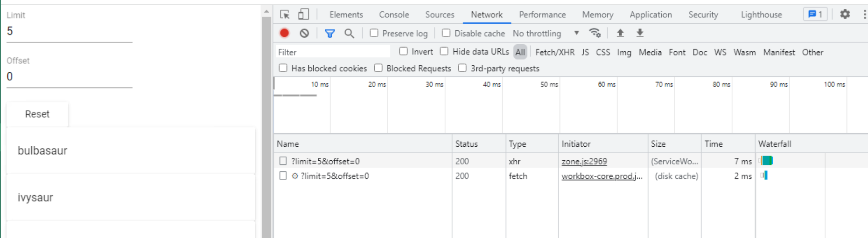Click the Offset input field
Viewport: 868px width, 238px height.
70,76
